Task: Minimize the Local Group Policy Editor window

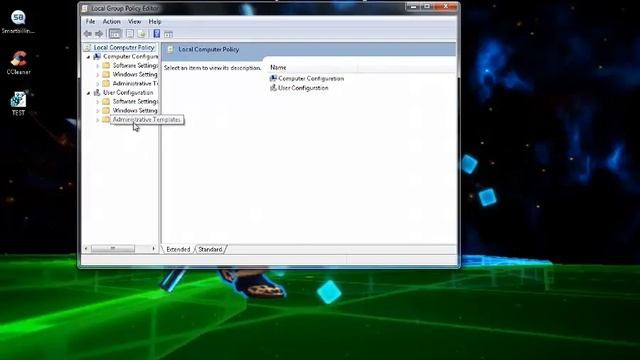Action: click(x=413, y=7)
